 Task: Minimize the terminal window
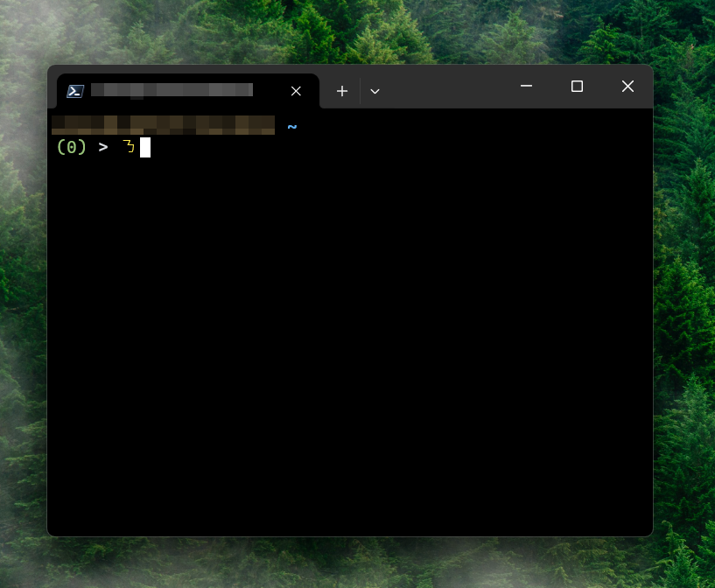click(x=526, y=86)
